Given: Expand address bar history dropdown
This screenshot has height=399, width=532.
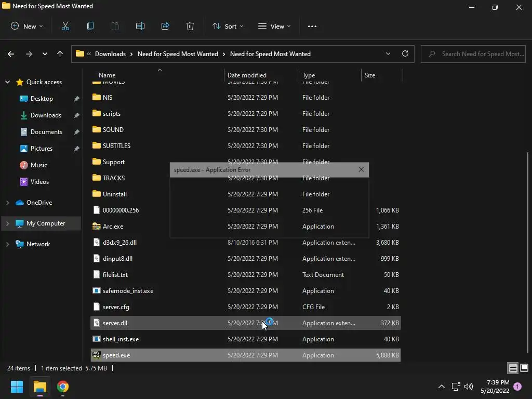Looking at the screenshot, I should pyautogui.click(x=388, y=54).
